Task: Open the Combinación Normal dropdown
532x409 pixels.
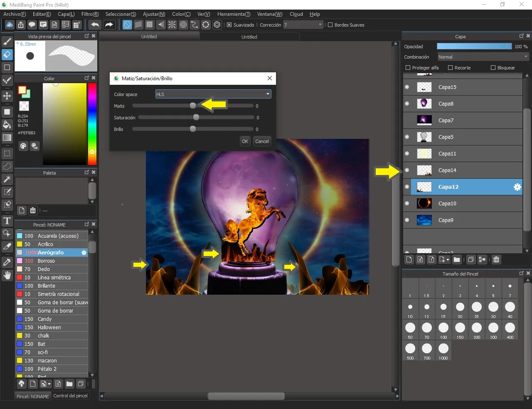Action: coord(483,57)
